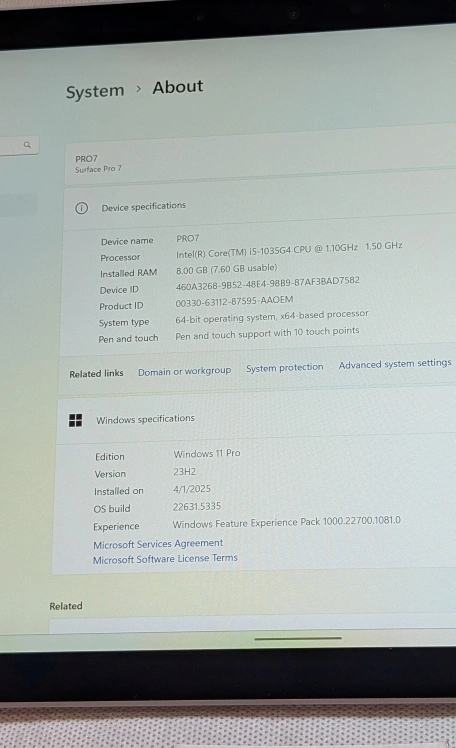
Task: Click the Windows logo icon
Action: point(75,420)
